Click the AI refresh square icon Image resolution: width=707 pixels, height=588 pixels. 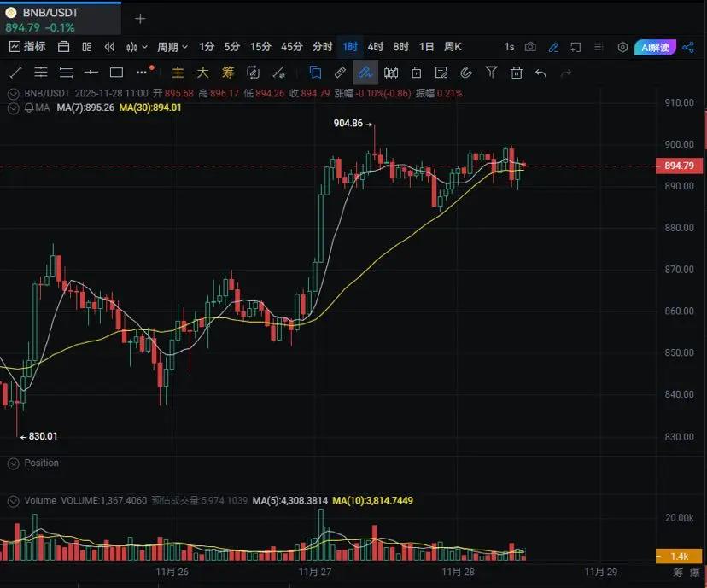pyautogui.click(x=253, y=73)
